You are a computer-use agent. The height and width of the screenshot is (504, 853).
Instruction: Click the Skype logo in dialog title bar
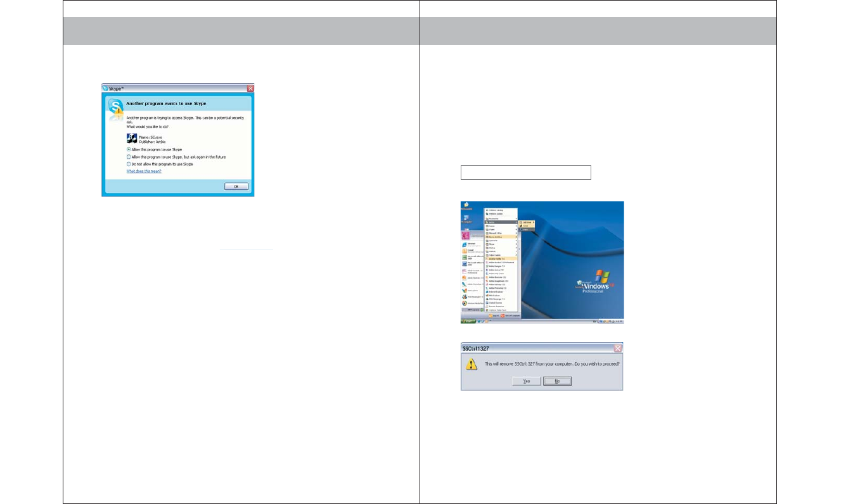pos(106,89)
